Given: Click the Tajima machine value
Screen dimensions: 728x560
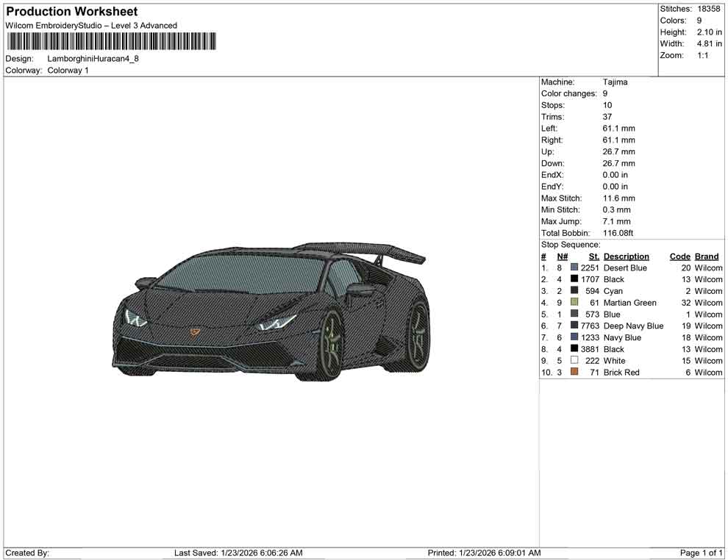Looking at the screenshot, I should [x=615, y=82].
